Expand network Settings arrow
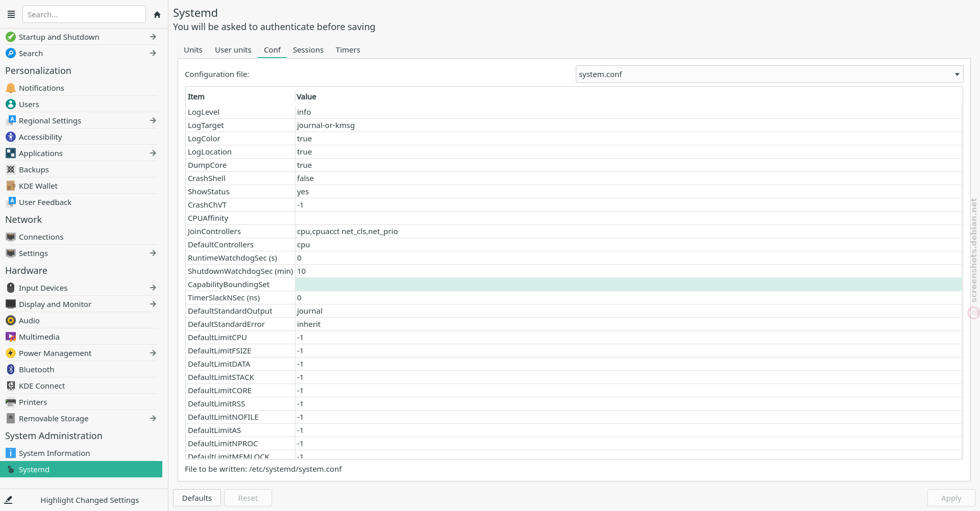Screen dimensions: 980x511 pos(153,253)
